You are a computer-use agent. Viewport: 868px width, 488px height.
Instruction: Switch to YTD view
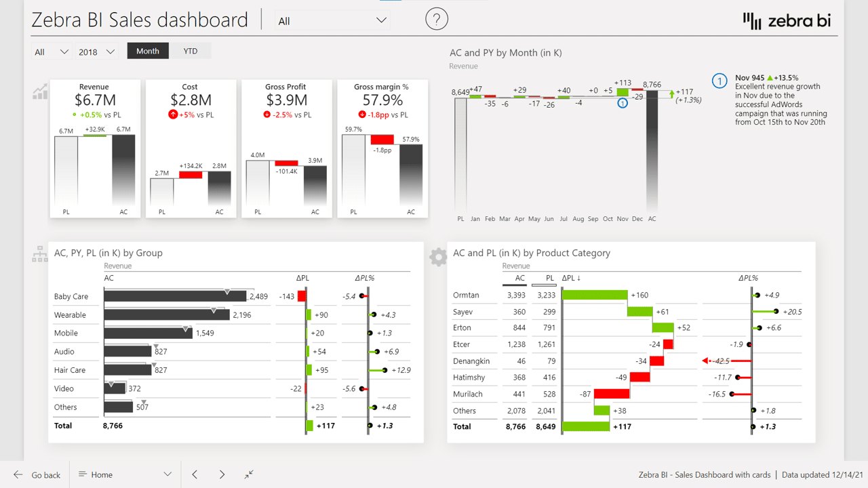190,51
